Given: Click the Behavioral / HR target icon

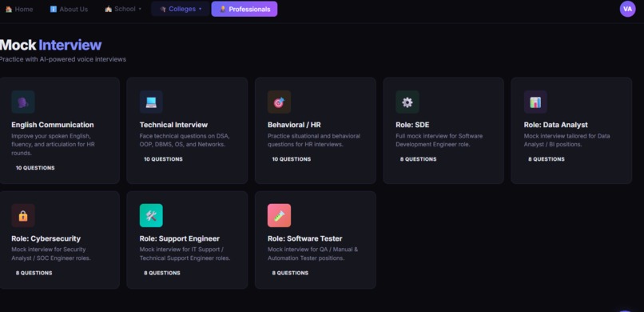Looking at the screenshot, I should click(280, 102).
